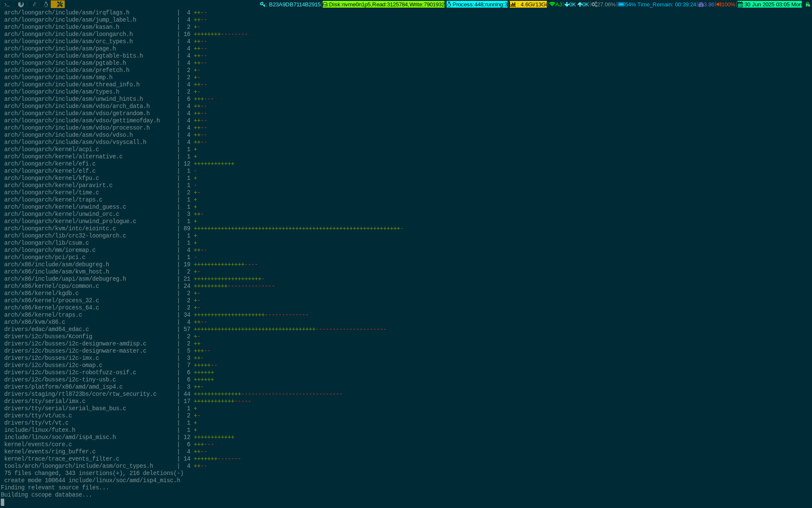The height and width of the screenshot is (508, 812).
Task: Click arch/loongarch/kvm/intc/eiointc.c line
Action: coord(204,229)
